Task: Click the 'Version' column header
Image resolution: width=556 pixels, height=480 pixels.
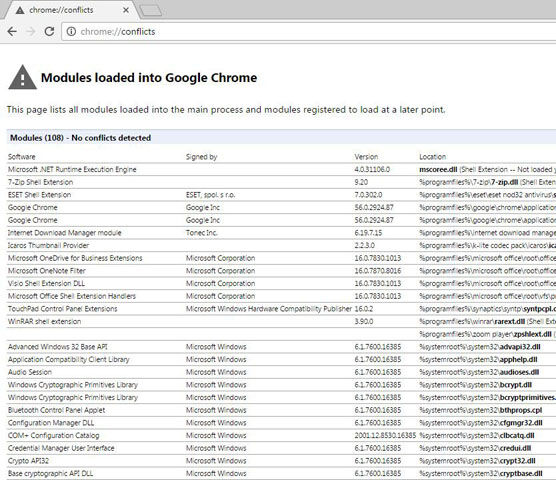Action: [x=366, y=157]
